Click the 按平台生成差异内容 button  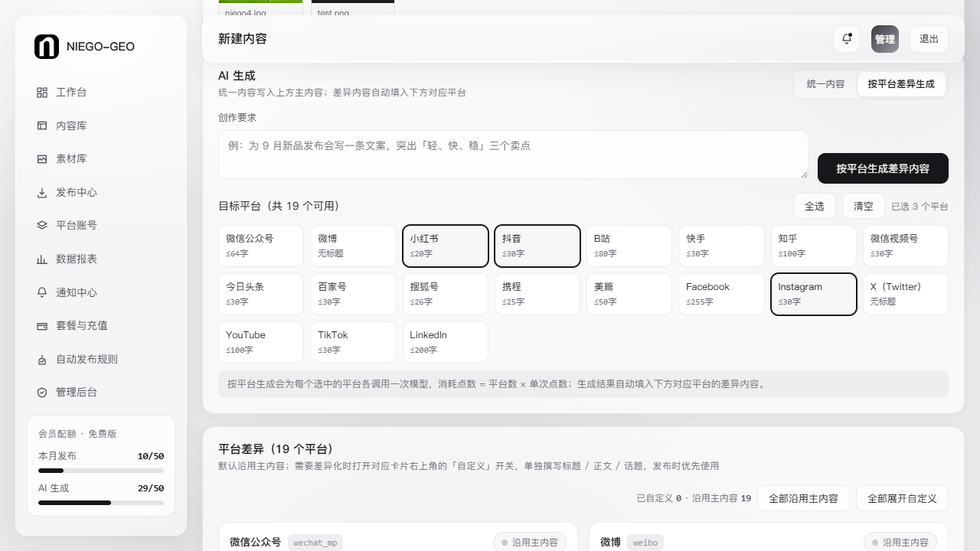(883, 168)
